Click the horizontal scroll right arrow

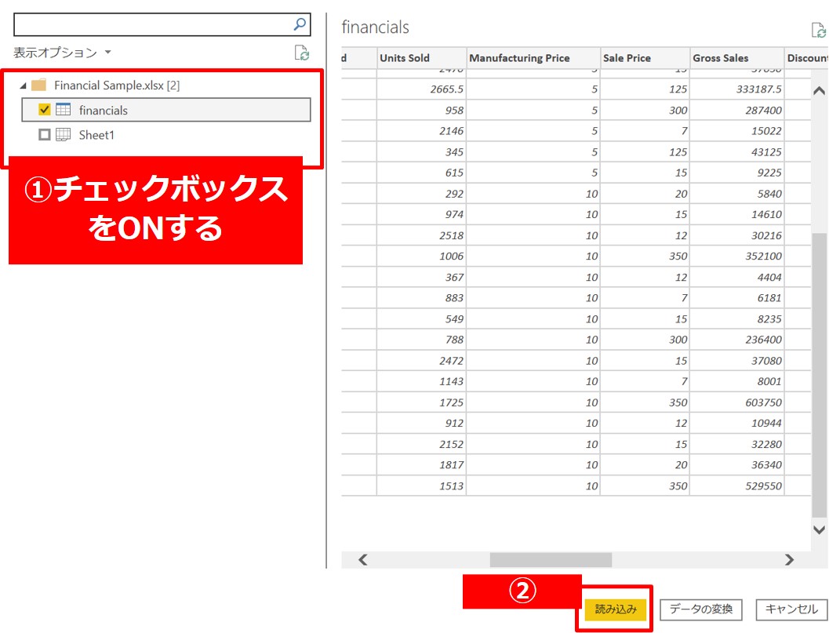pyautogui.click(x=789, y=560)
